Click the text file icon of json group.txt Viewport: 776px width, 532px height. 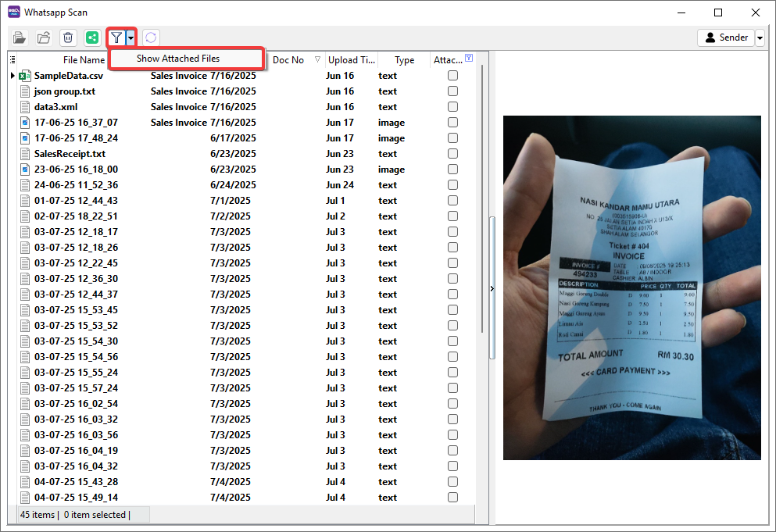click(x=25, y=91)
